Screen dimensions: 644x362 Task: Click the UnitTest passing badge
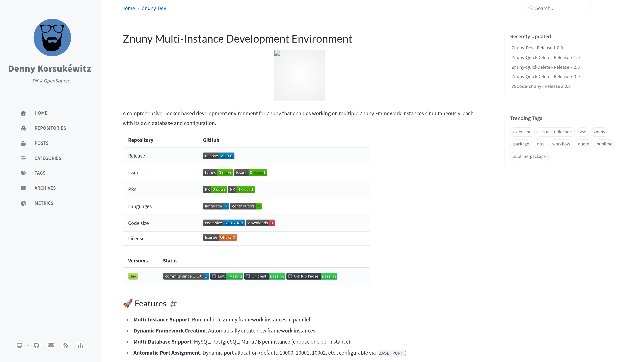click(x=265, y=276)
